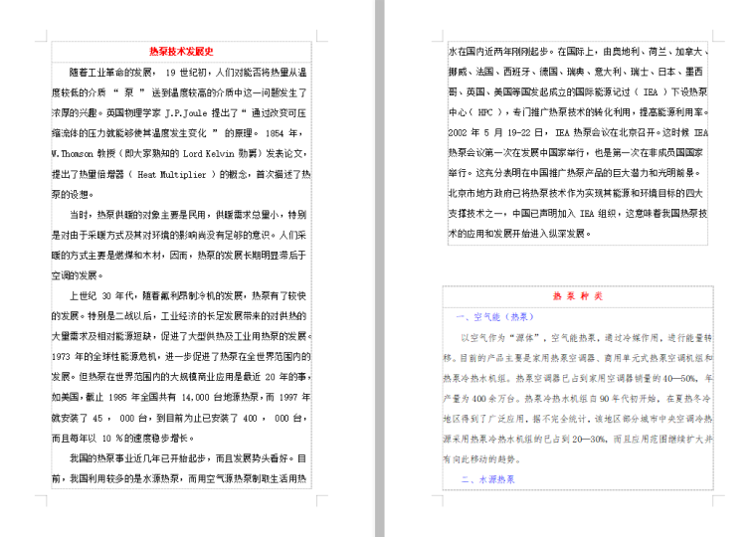Image resolution: width=756 pixels, height=537 pixels.
Task: Click the gray divider between the two pages
Action: click(378, 268)
